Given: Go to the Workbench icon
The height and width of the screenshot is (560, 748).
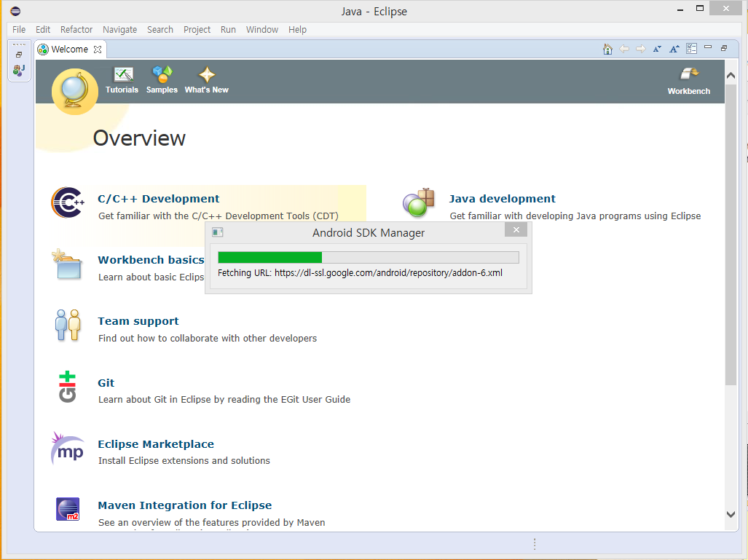Looking at the screenshot, I should (689, 74).
